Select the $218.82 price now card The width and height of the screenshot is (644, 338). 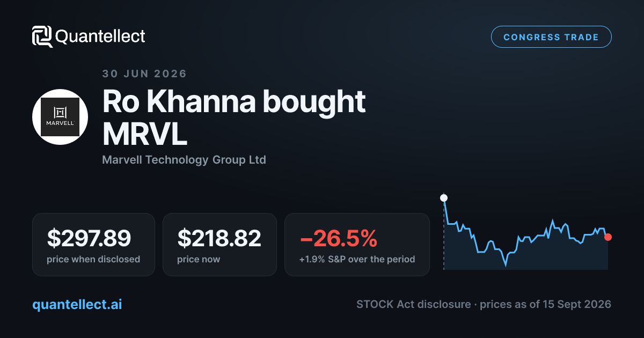[219, 245]
